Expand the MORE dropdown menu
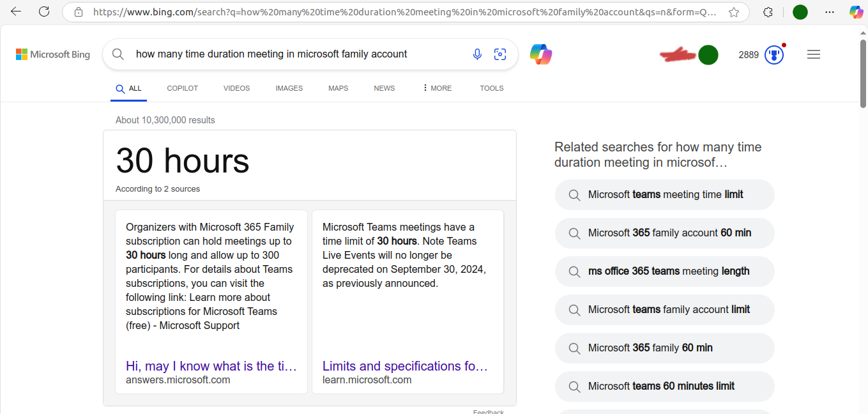This screenshot has width=868, height=414. click(x=438, y=88)
